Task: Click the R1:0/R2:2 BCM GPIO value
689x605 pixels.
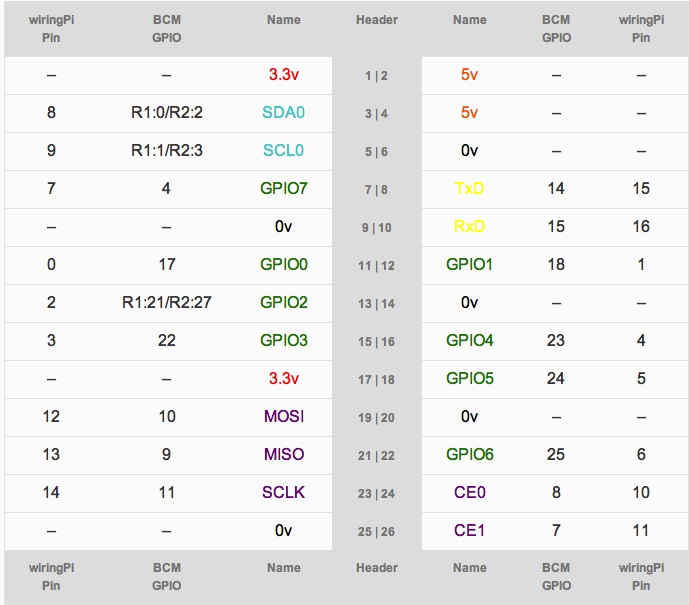Action: (167, 112)
